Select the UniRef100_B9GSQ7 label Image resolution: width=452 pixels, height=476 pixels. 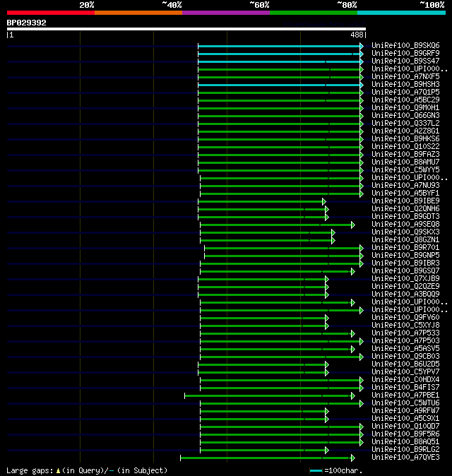point(405,270)
